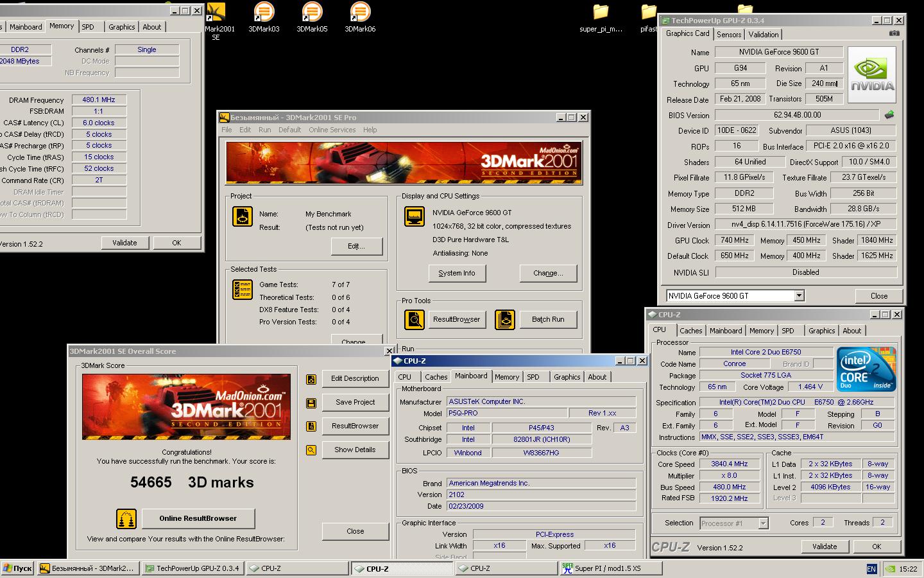Click the Show Details magnifier icon
Screen dimensions: 924x578
coord(311,450)
